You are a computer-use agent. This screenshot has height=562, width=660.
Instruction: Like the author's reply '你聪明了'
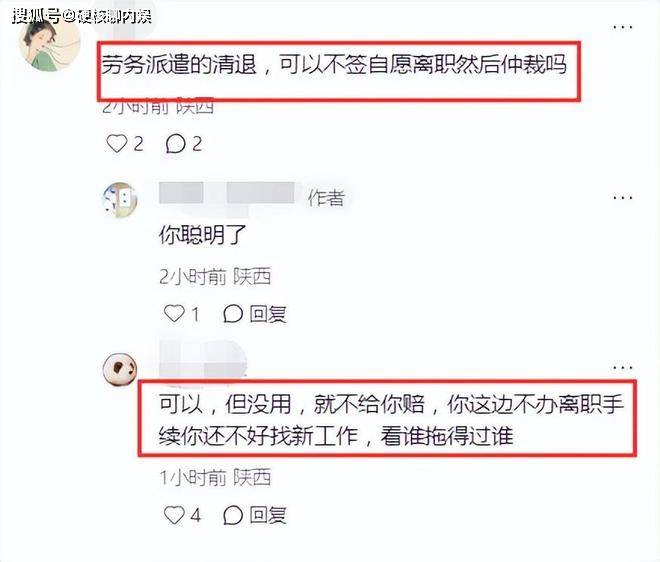(174, 314)
